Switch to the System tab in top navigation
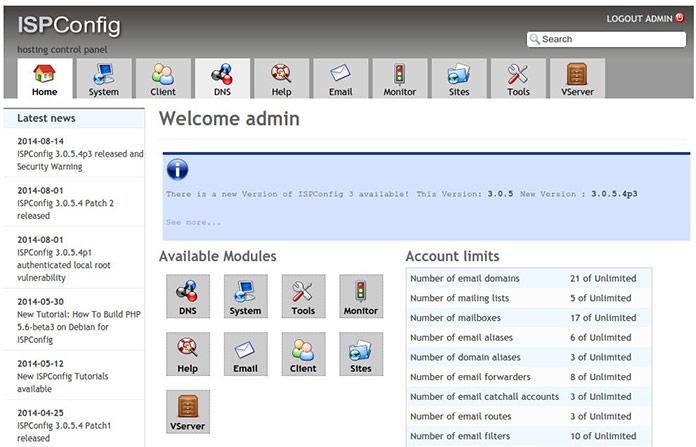696x447 pixels. pyautogui.click(x=104, y=79)
